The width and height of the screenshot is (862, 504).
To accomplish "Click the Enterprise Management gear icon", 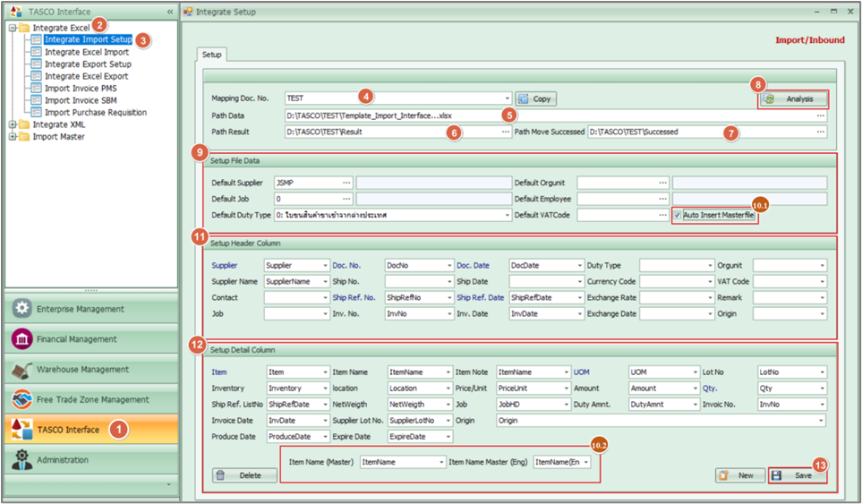I will pos(22,309).
